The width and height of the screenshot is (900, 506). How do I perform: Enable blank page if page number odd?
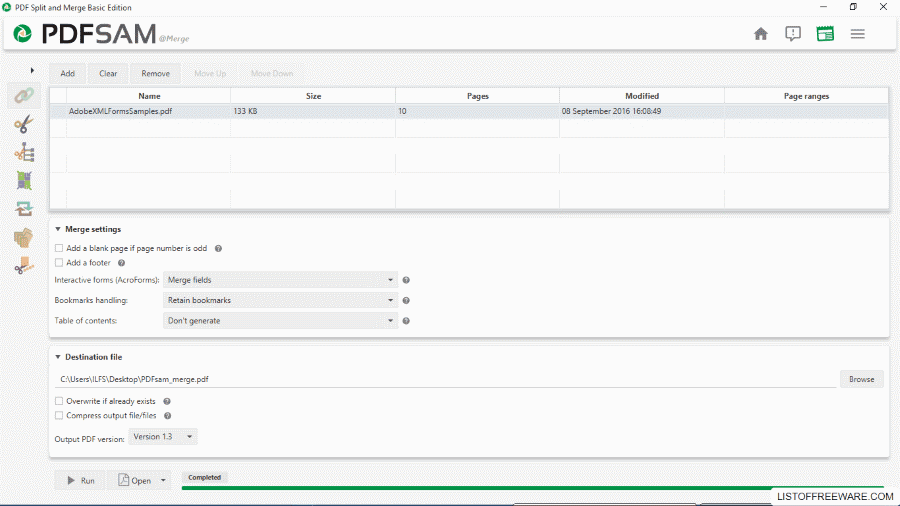pos(59,248)
